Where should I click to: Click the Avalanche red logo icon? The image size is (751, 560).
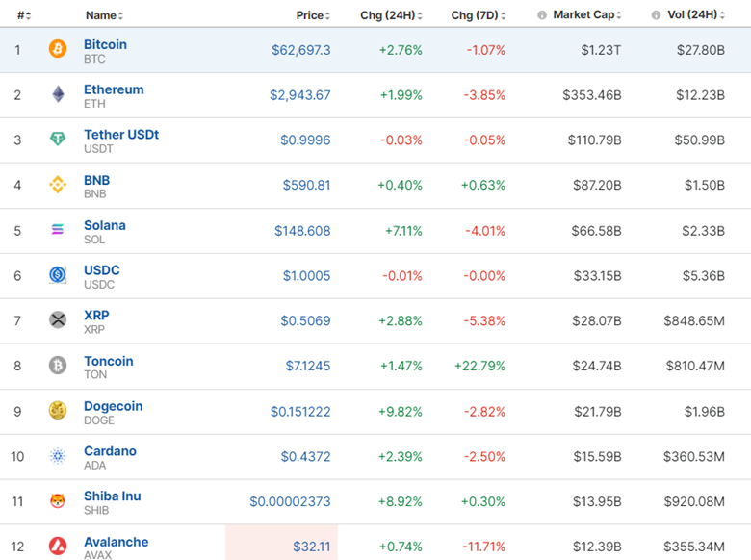point(58,547)
